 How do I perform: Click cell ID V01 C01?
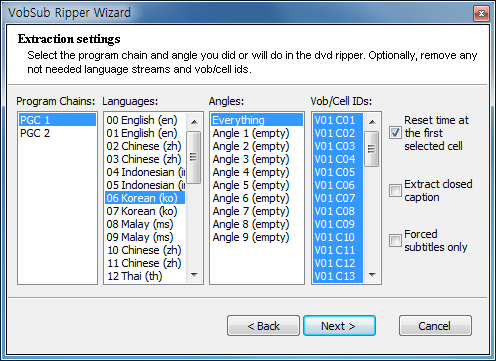tap(338, 120)
